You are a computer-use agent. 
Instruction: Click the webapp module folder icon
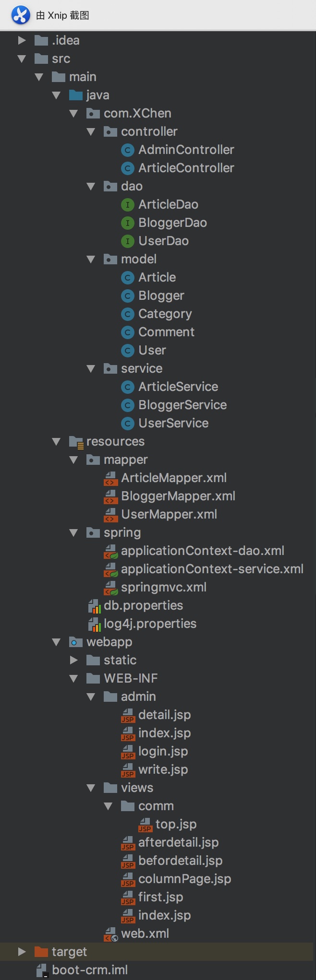click(x=76, y=642)
